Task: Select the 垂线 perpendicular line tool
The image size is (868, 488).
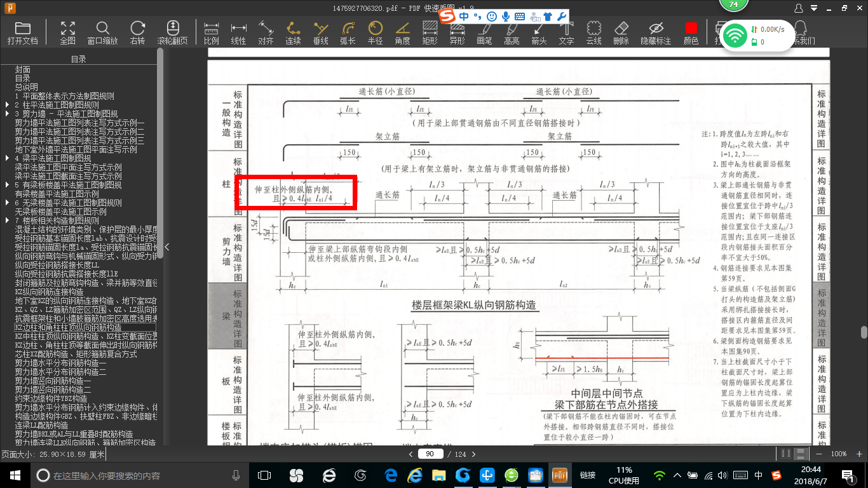Action: coord(320,32)
